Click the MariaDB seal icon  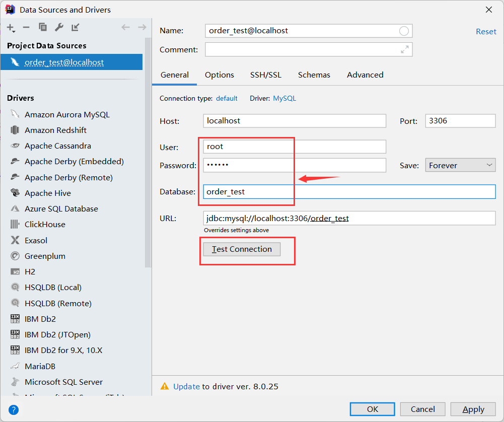point(15,366)
